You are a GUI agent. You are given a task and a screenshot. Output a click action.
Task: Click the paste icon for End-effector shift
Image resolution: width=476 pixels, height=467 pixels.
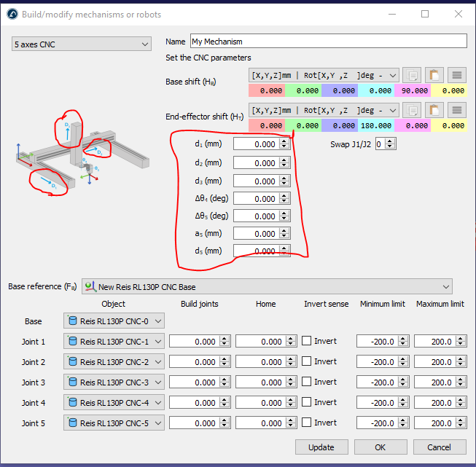point(434,110)
